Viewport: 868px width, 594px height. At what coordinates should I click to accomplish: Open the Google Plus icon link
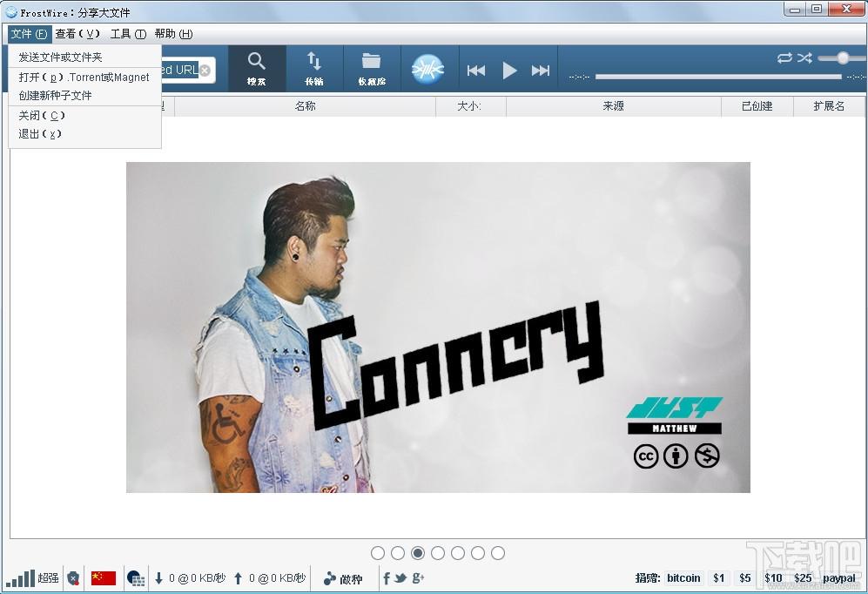click(418, 578)
